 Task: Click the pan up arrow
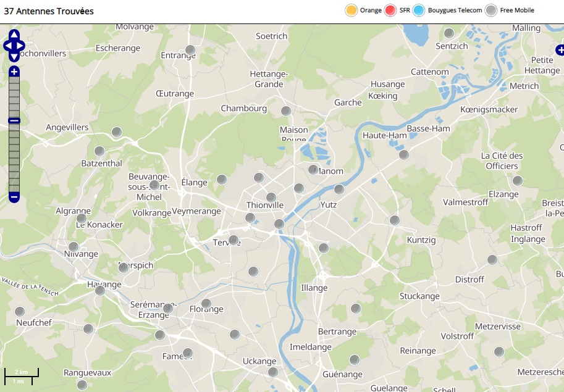[x=14, y=35]
